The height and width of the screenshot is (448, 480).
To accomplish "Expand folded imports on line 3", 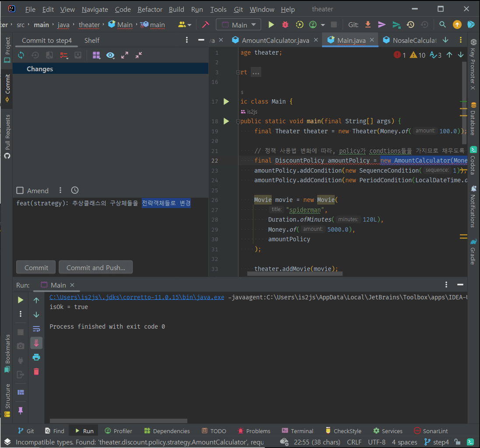I will (x=256, y=73).
